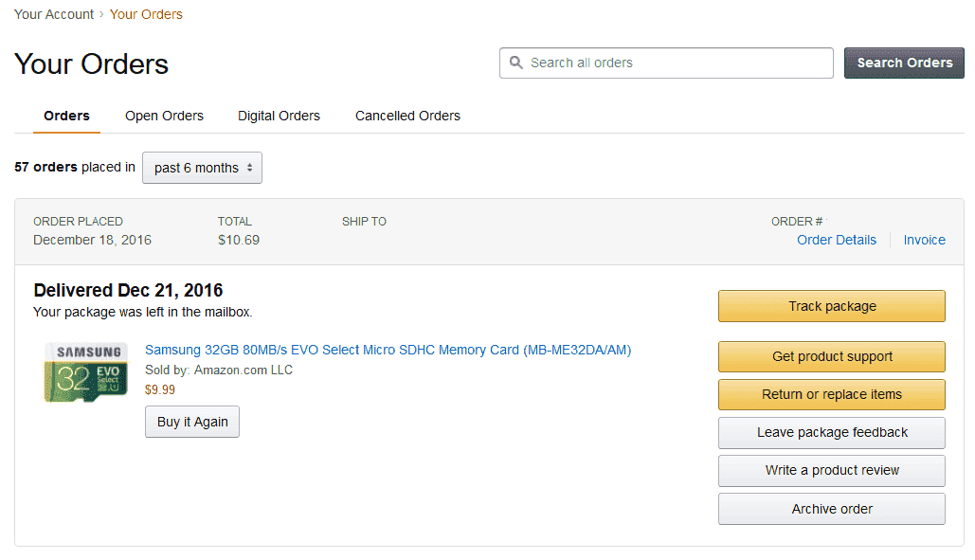Image resolution: width=975 pixels, height=560 pixels.
Task: Switch to the Open Orders tab
Action: point(164,116)
